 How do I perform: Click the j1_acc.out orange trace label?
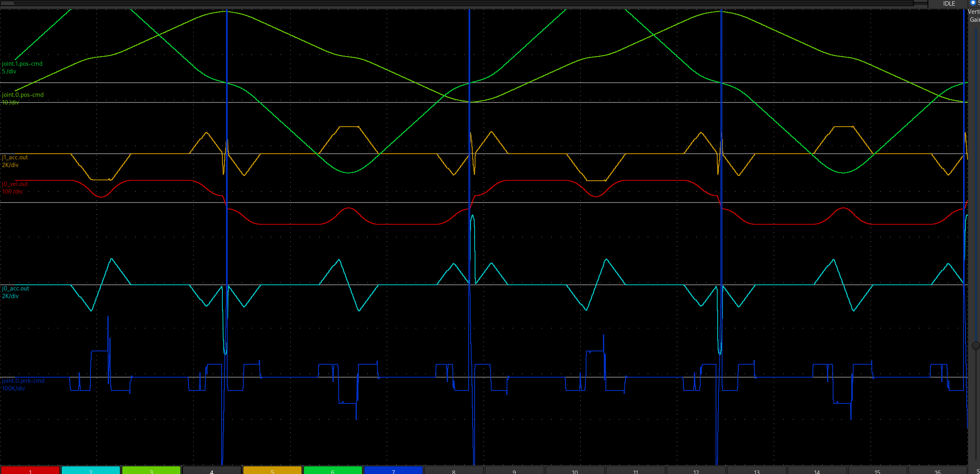(15, 157)
